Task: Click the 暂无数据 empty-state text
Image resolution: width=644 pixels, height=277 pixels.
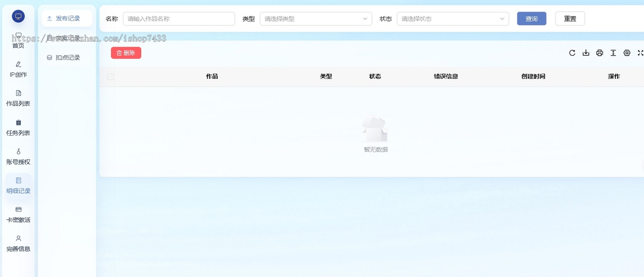Action: point(376,149)
